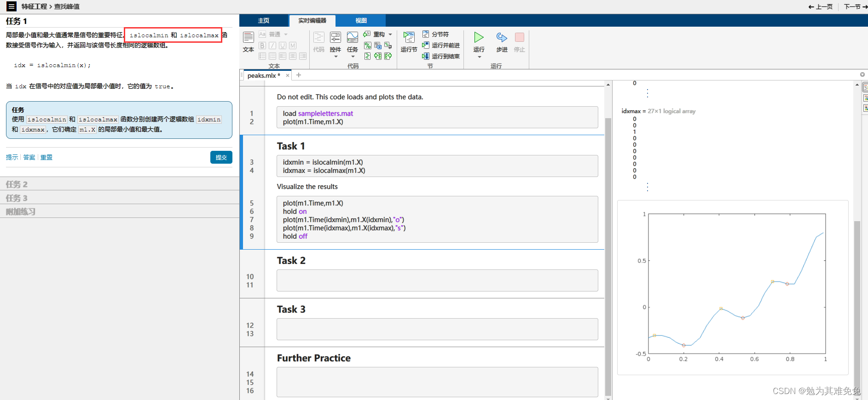Click the 'idxmin = islocalmin(m1.X)' line
The height and width of the screenshot is (400, 868).
[x=323, y=162]
